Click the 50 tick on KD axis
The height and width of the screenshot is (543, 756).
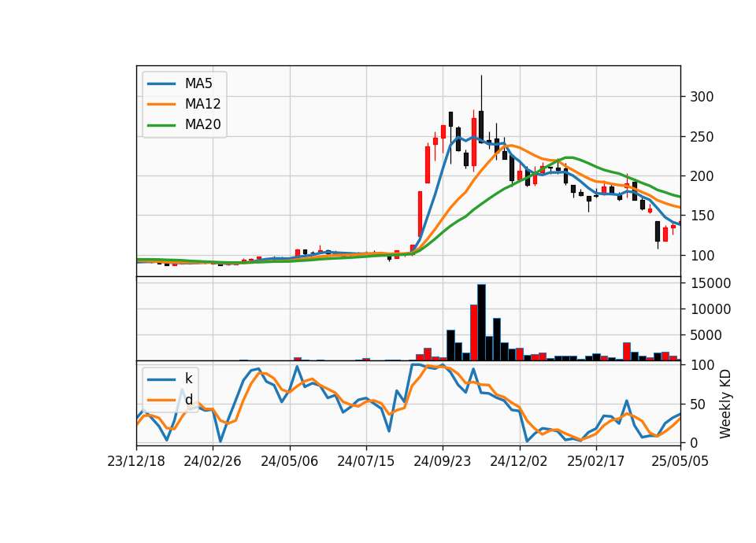point(698,404)
